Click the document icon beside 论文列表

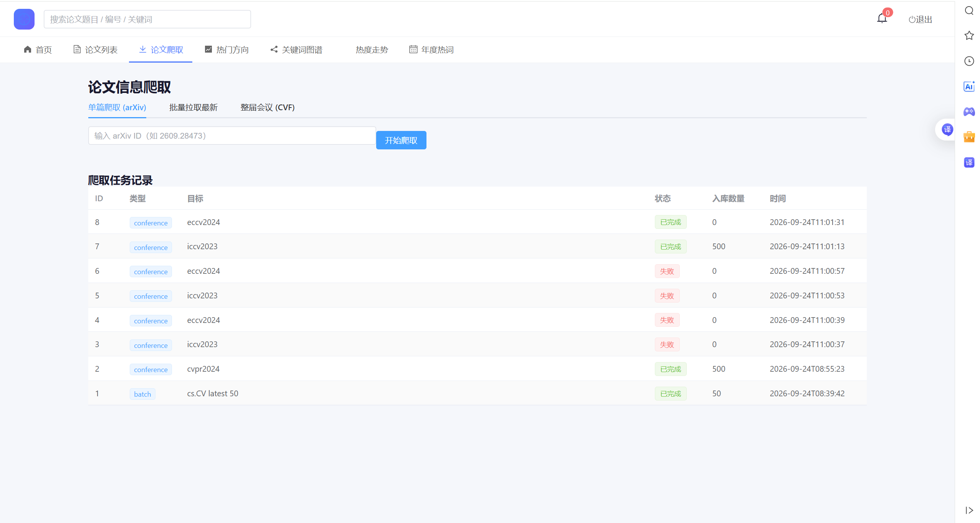[77, 50]
